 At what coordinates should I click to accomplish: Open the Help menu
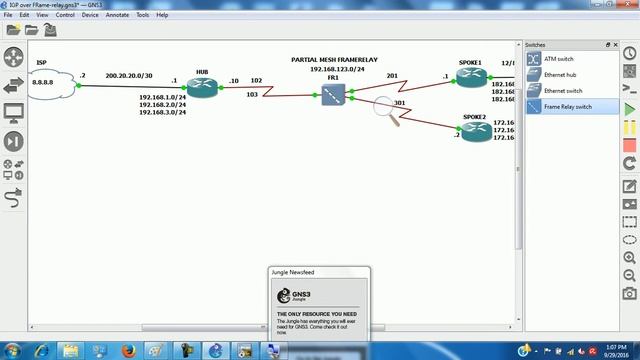[x=162, y=15]
